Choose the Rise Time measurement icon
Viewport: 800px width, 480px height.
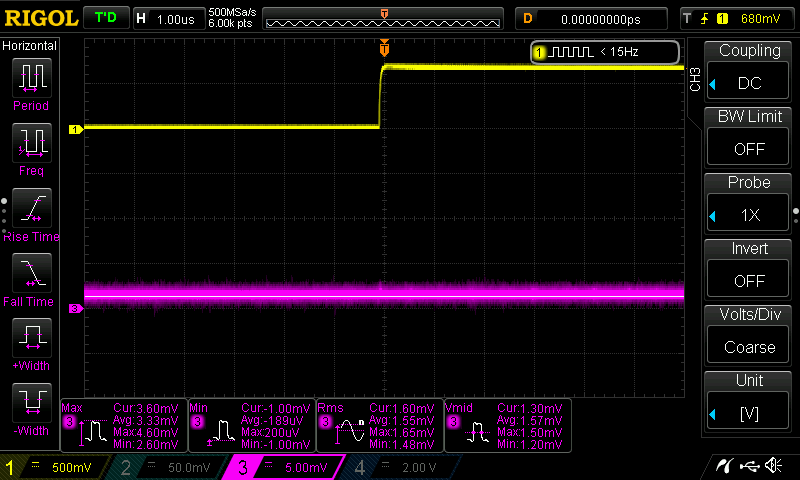click(31, 209)
